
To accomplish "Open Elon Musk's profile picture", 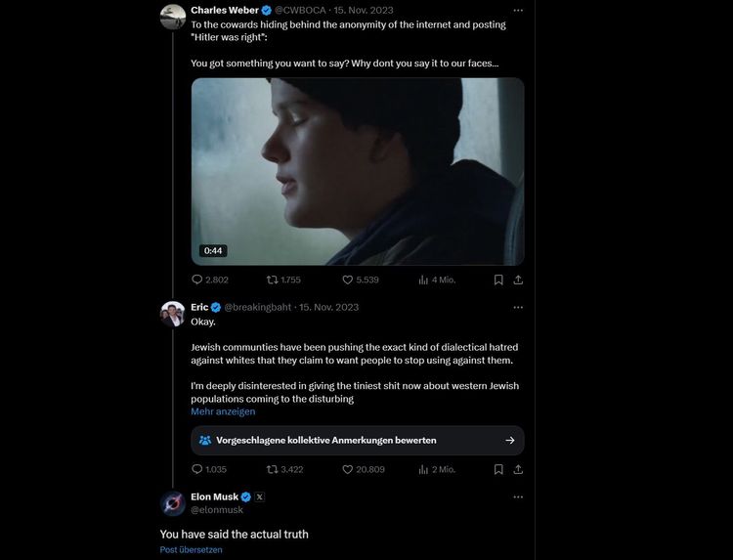I will pos(173,503).
